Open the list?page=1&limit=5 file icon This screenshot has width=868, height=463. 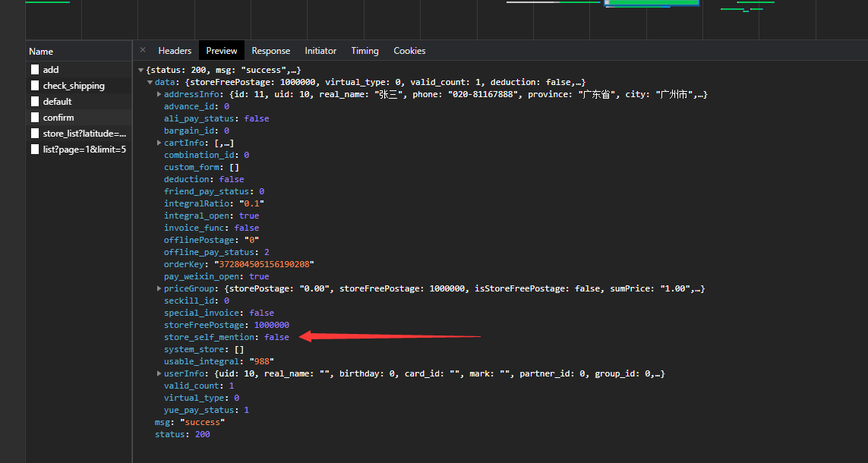click(x=35, y=150)
